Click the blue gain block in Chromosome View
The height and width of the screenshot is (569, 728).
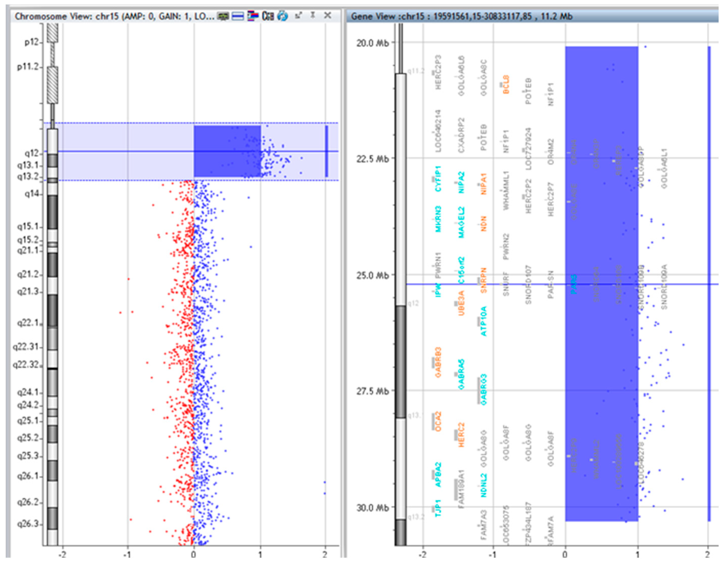tap(227, 151)
